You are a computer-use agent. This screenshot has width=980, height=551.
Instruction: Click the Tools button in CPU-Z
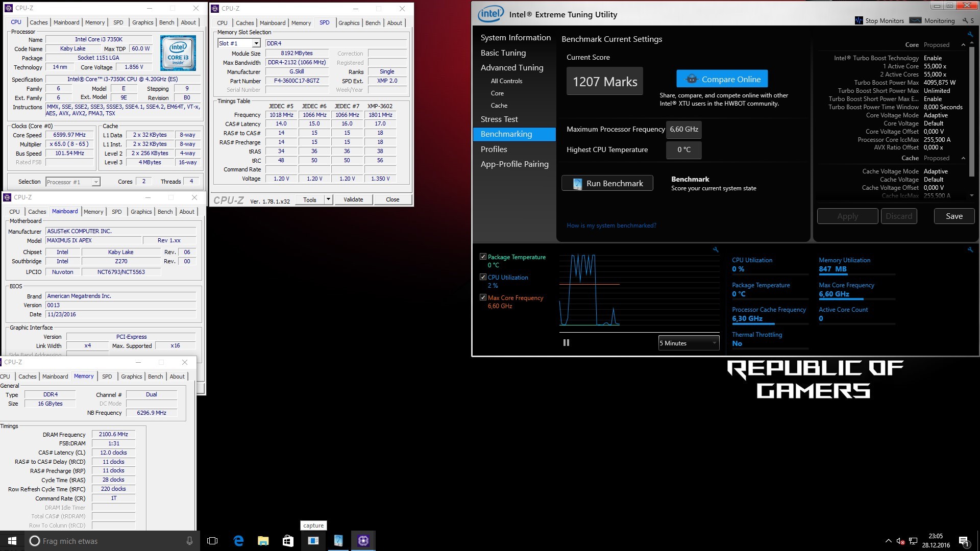[x=310, y=199]
